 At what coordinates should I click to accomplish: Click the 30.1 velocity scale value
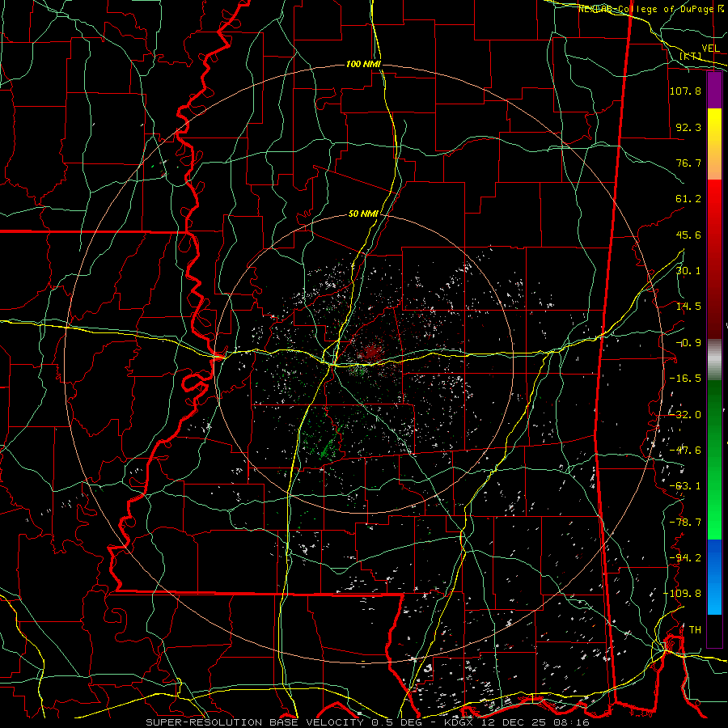688,271
